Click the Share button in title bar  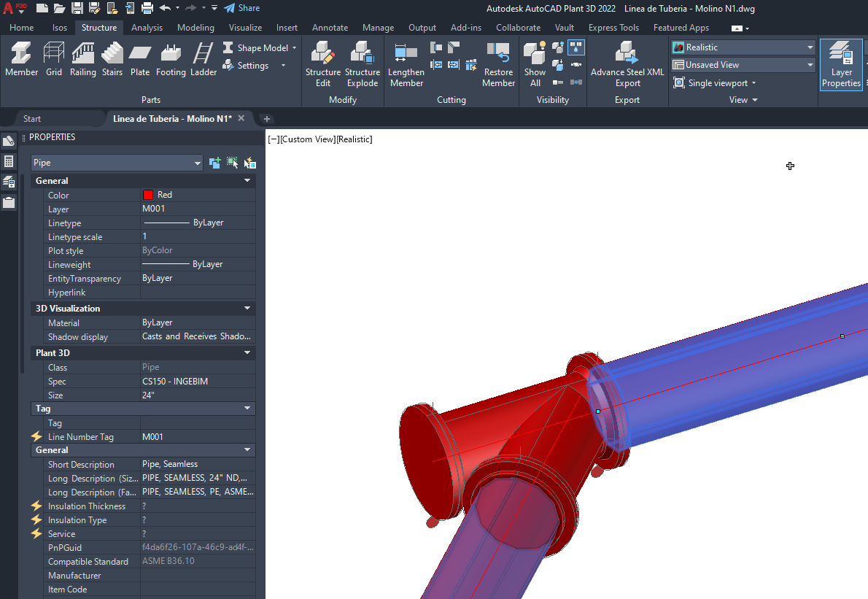241,8
